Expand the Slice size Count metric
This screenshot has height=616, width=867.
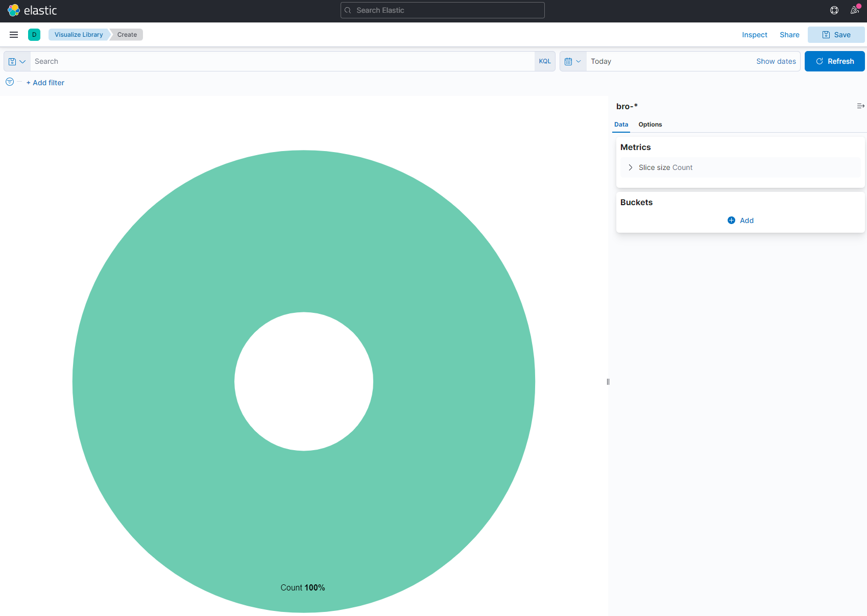point(631,167)
